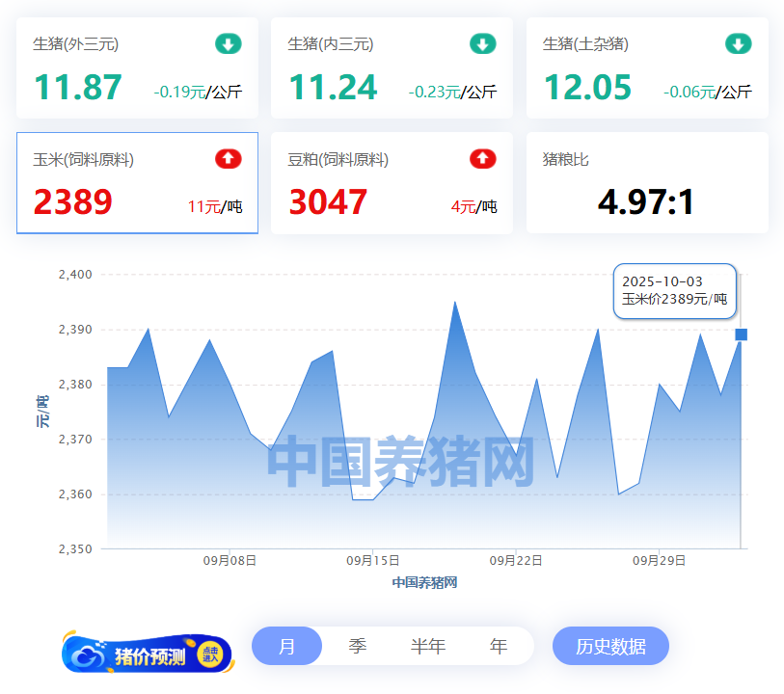This screenshot has width=784, height=694.
Task: Select the 豆粕(饲料原料) price card
Action: (392, 183)
